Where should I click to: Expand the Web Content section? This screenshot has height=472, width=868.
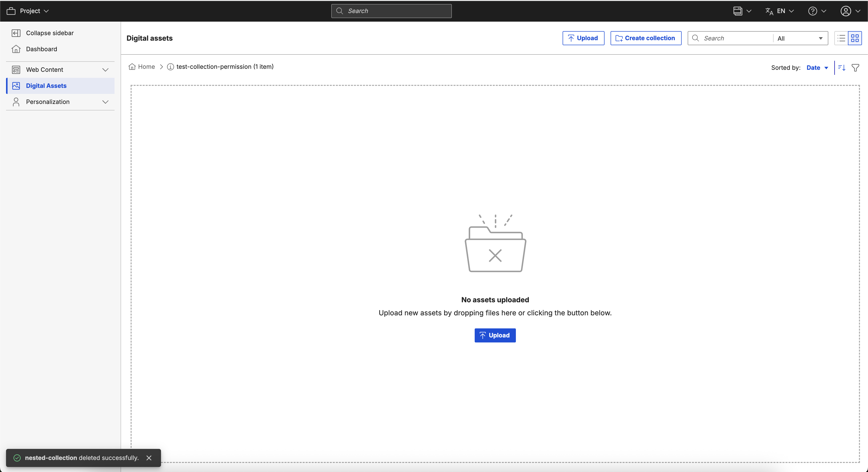pos(105,69)
